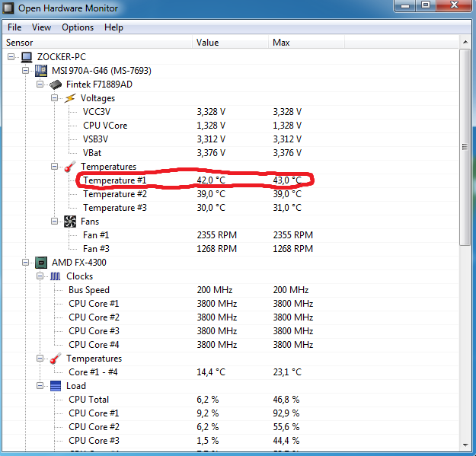Click the 2355 RPM value of Fan #1
This screenshot has height=456, width=476.
click(217, 235)
